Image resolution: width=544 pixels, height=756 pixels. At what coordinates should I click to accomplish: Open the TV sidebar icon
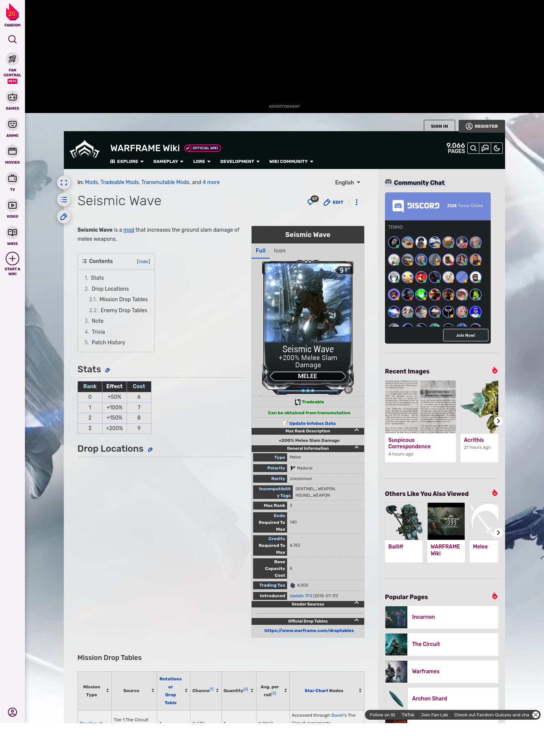pyautogui.click(x=12, y=178)
